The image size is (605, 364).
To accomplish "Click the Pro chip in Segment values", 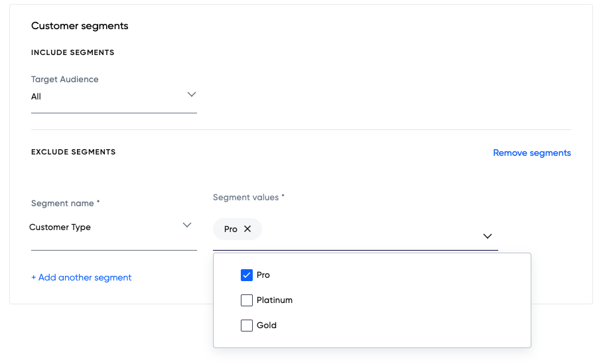I will pyautogui.click(x=230, y=229).
